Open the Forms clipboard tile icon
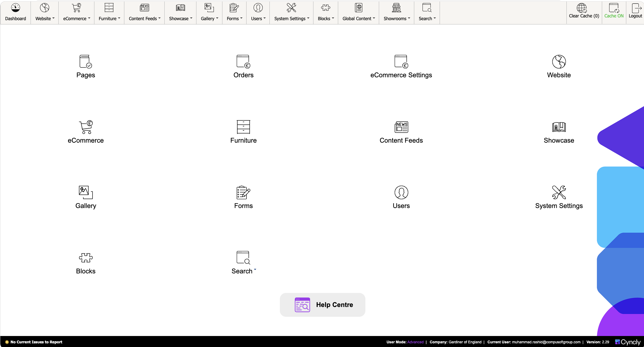This screenshot has width=644, height=347. pyautogui.click(x=243, y=192)
